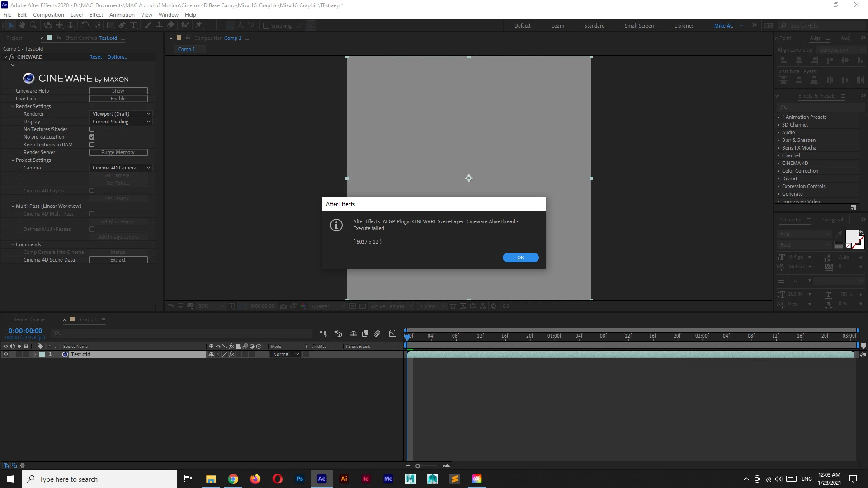Expand the Color Correction effects category
Image resolution: width=868 pixels, height=488 pixels.
pos(800,171)
